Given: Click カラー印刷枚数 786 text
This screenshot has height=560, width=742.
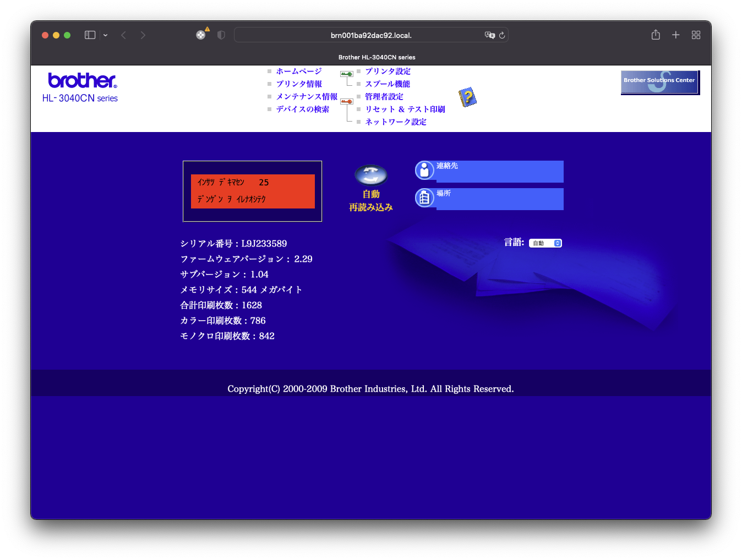Looking at the screenshot, I should [x=223, y=321].
